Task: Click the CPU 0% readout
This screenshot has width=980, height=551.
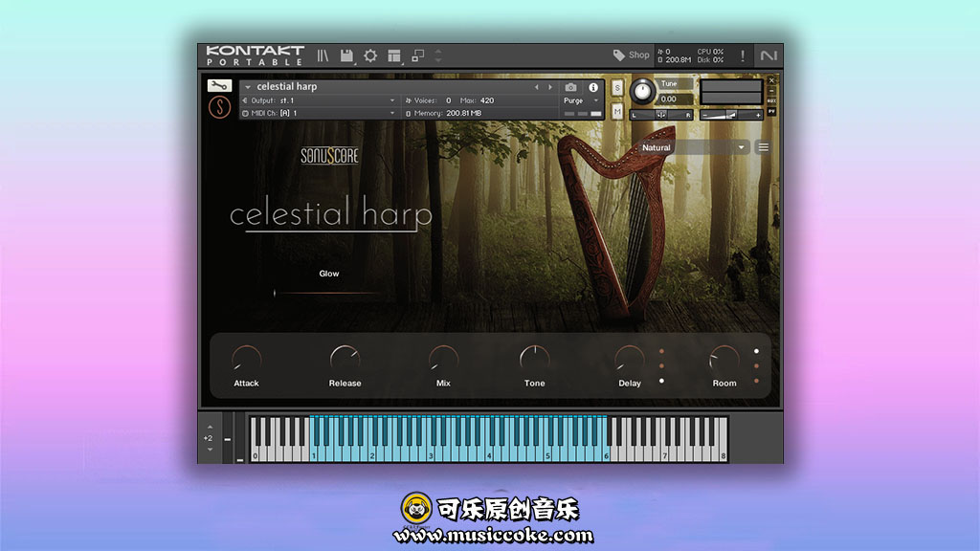Action: [x=710, y=52]
